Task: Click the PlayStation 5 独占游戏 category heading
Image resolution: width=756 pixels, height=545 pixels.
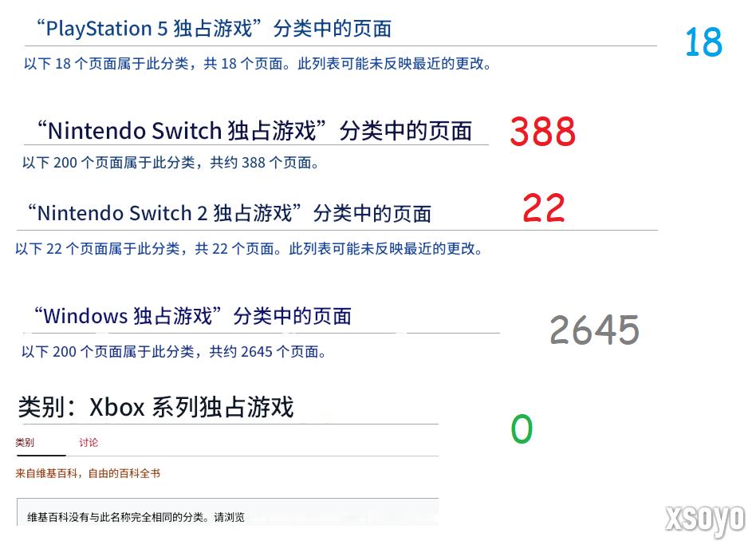Action: (x=213, y=29)
